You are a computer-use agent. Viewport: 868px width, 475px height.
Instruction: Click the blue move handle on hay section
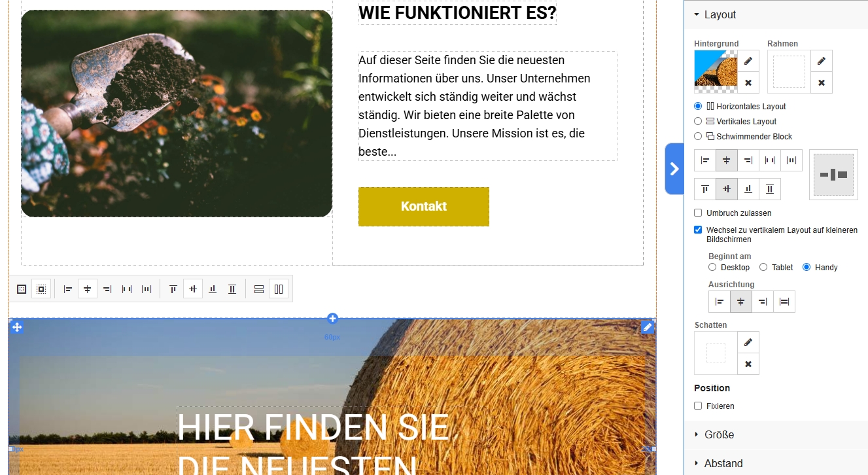pos(17,327)
